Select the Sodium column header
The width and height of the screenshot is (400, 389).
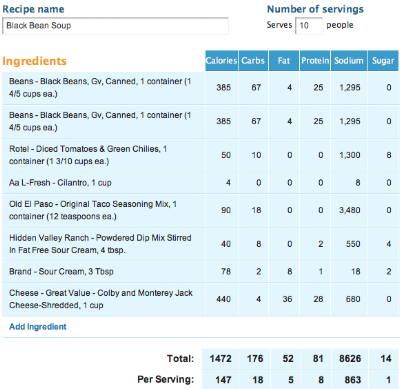pyautogui.click(x=349, y=61)
